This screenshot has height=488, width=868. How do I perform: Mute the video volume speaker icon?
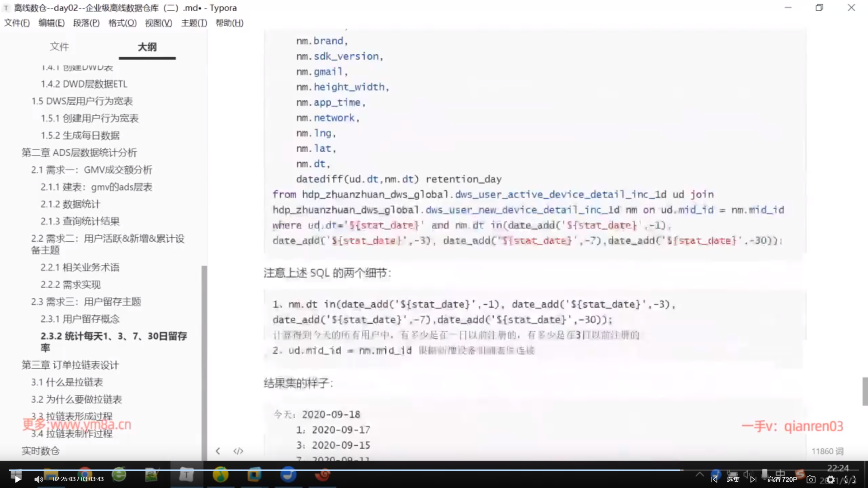pos(38,479)
